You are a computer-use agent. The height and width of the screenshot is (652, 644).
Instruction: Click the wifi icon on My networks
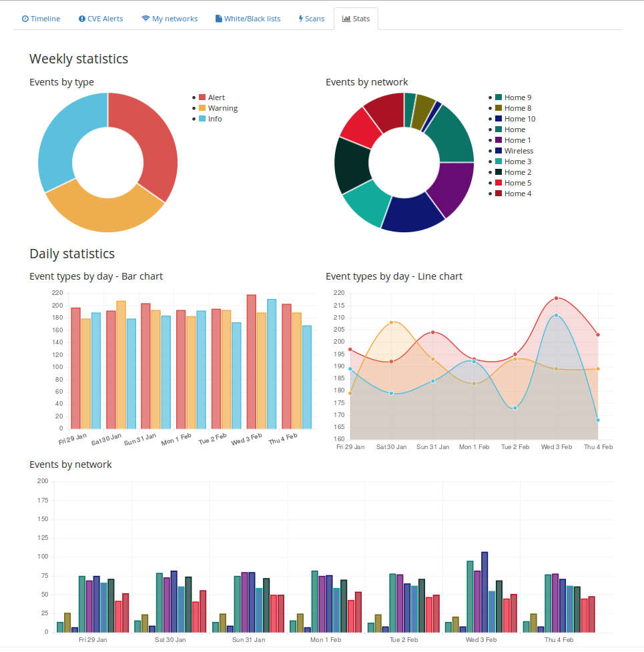click(x=145, y=19)
